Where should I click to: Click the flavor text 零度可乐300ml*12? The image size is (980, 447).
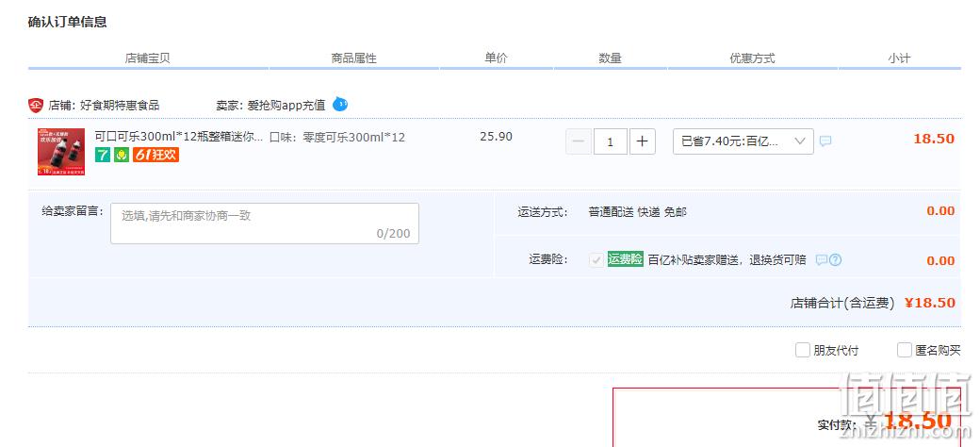353,137
